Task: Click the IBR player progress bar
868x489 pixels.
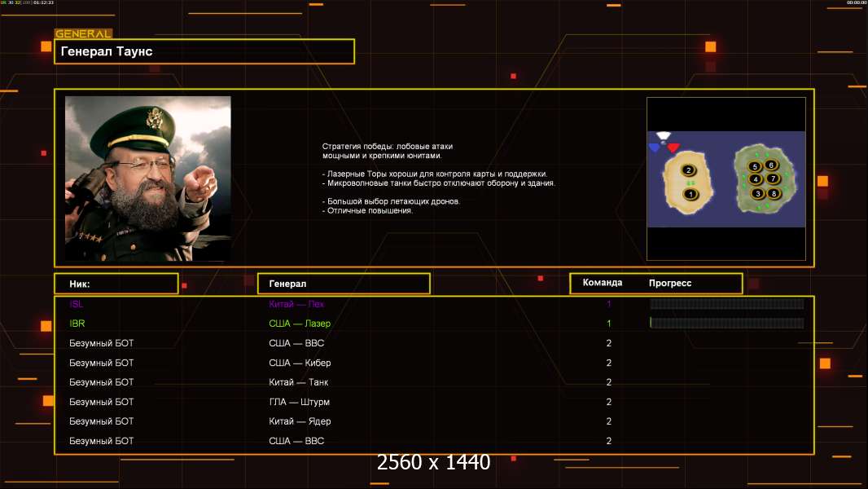Action: point(726,324)
